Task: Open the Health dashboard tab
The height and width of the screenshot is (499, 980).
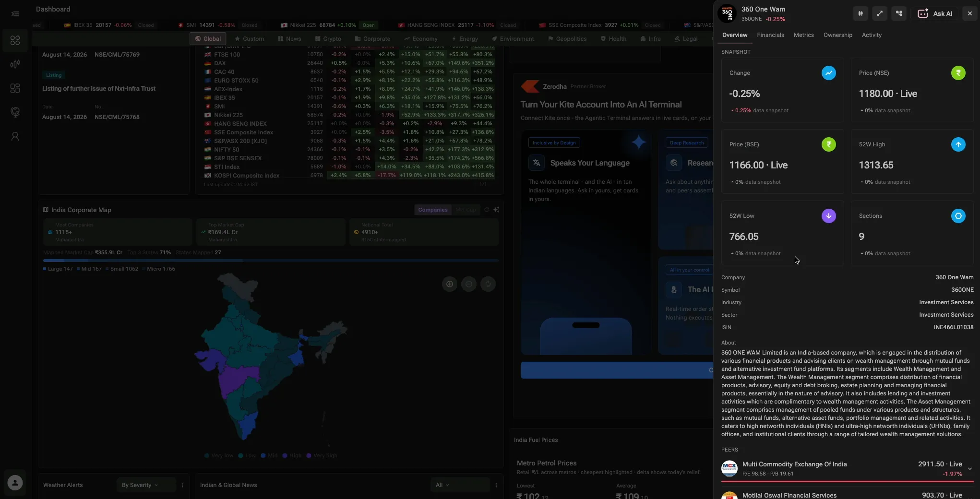Action: 613,39
